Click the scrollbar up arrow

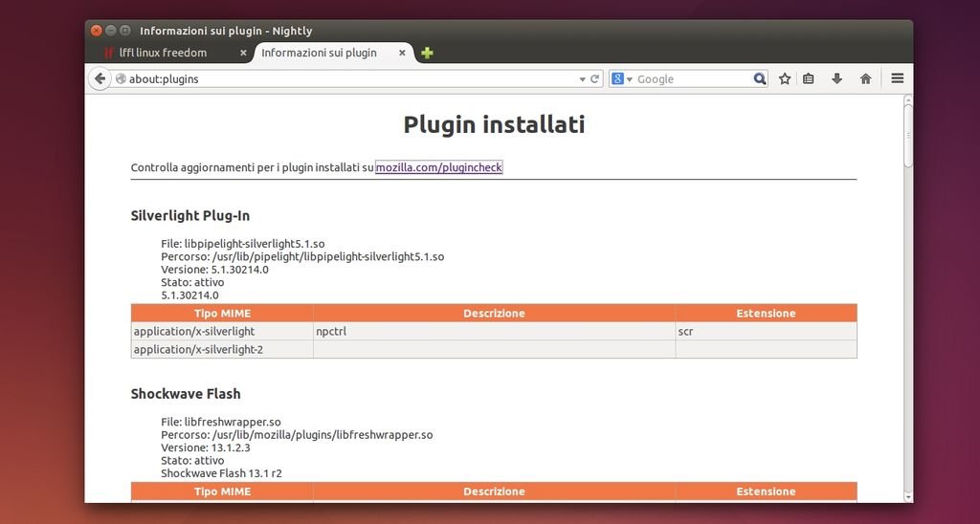[x=908, y=100]
